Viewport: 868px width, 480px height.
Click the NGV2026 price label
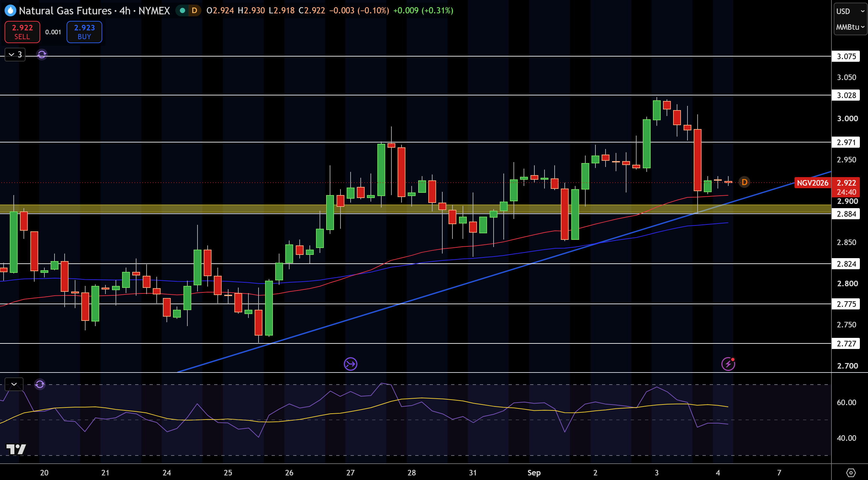[x=813, y=183]
